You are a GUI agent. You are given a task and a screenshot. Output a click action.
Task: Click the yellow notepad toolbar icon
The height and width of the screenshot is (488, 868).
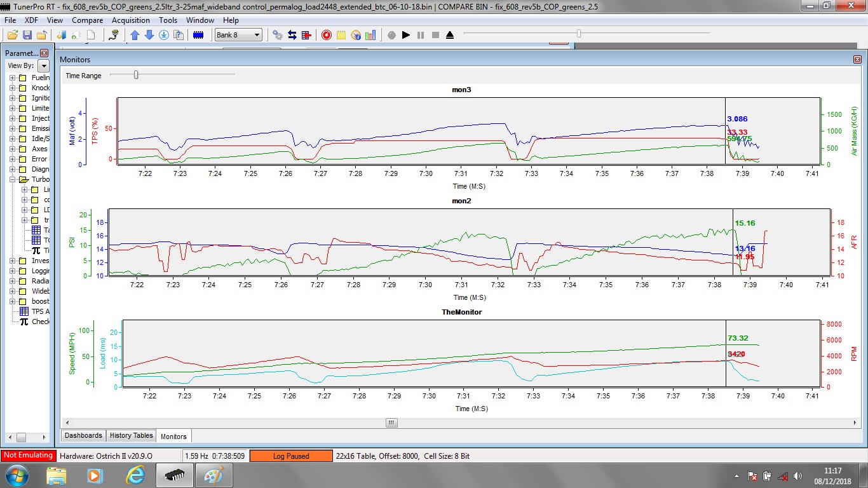click(341, 35)
